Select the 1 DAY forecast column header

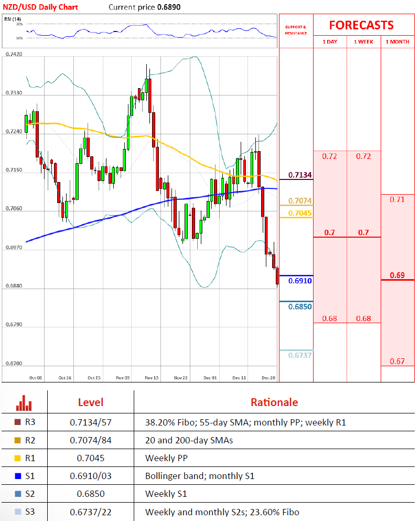330,42
